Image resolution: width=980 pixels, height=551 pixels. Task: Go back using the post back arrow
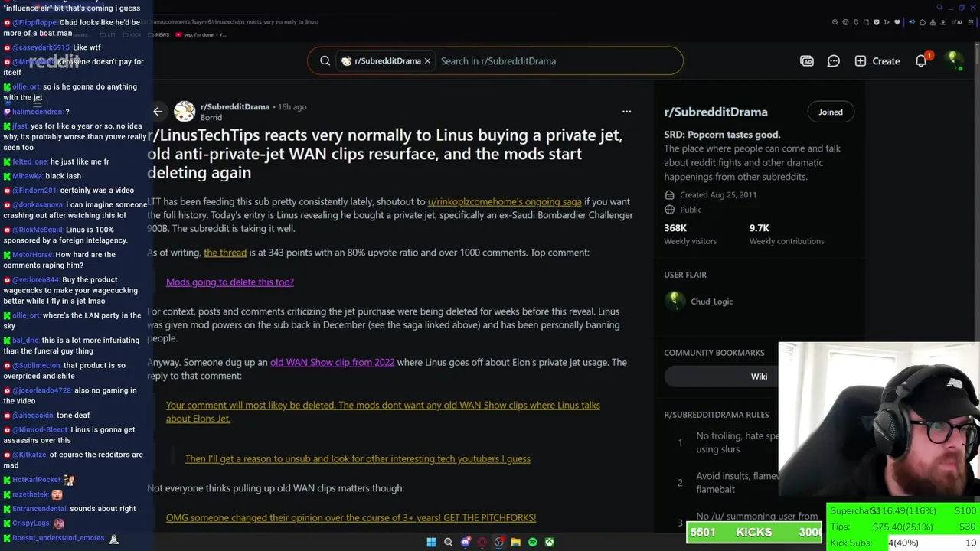pyautogui.click(x=158, y=112)
